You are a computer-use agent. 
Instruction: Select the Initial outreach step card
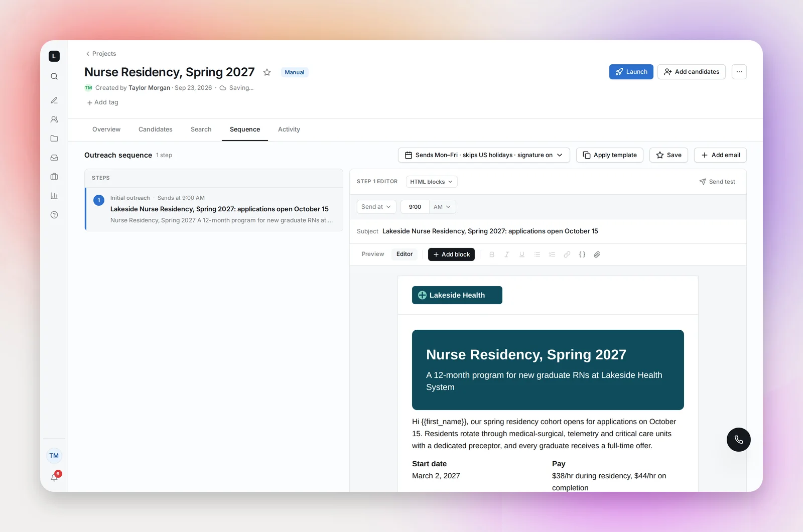pyautogui.click(x=214, y=209)
